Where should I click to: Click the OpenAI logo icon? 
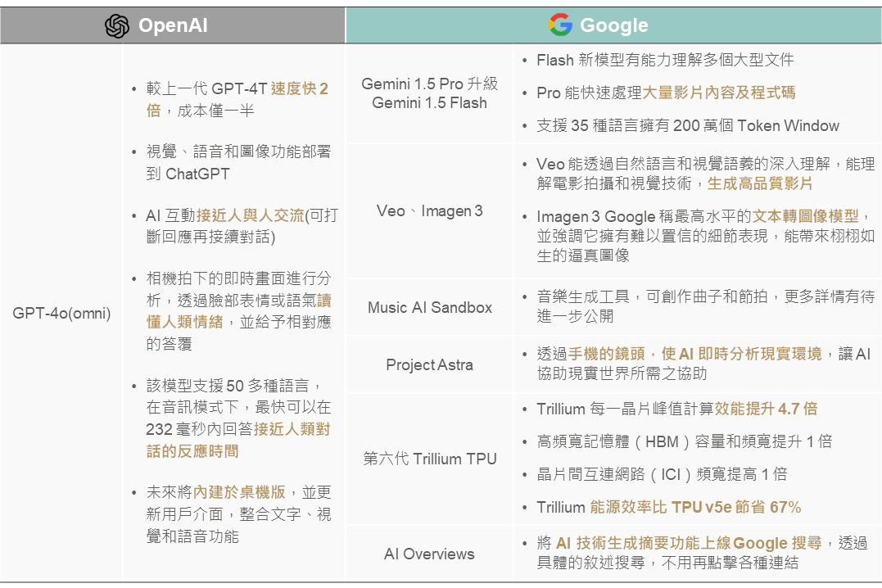coord(117,26)
